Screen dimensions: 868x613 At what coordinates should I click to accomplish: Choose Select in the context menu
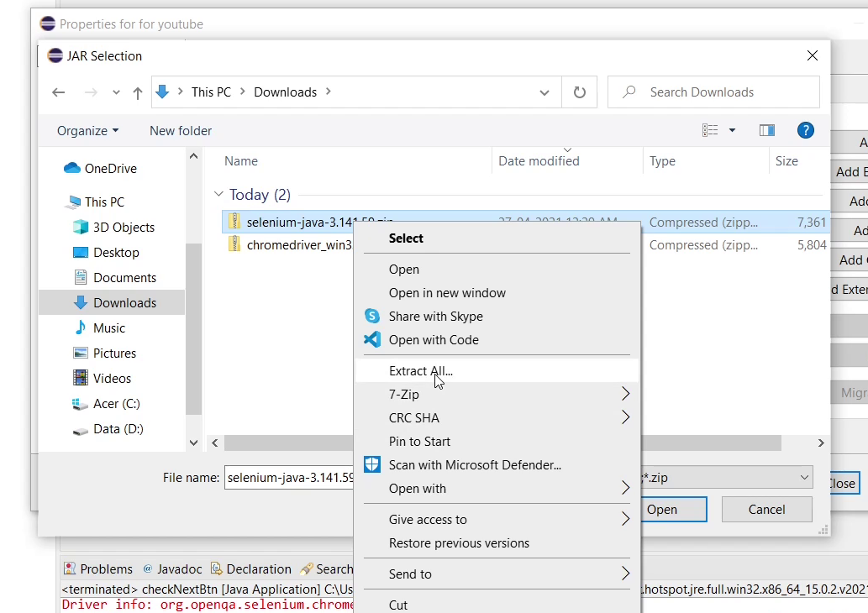497,238
